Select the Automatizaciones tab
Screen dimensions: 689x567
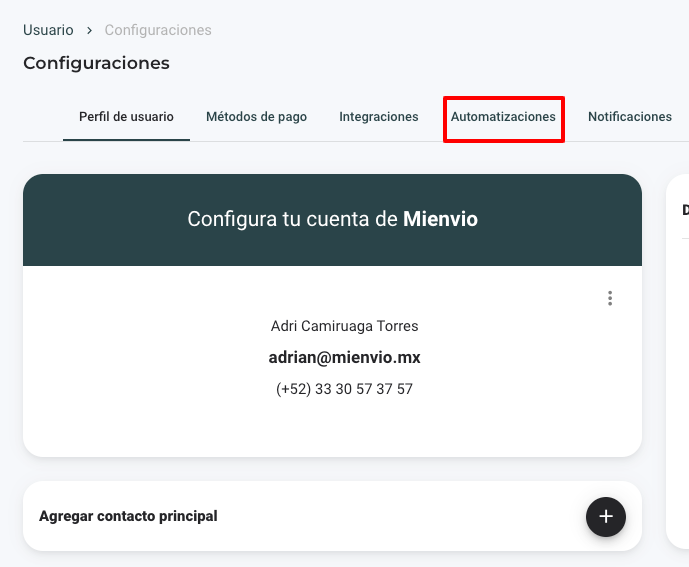click(x=503, y=117)
